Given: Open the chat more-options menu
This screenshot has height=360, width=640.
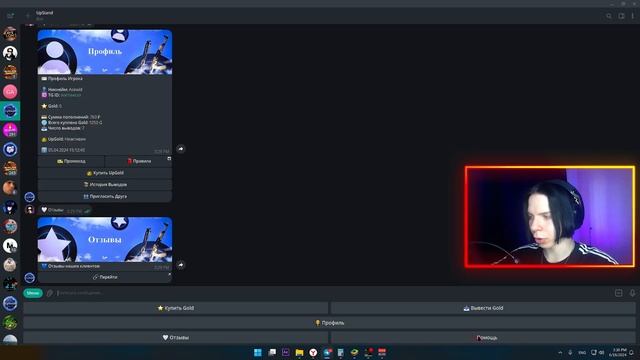Looking at the screenshot, I should [x=633, y=16].
